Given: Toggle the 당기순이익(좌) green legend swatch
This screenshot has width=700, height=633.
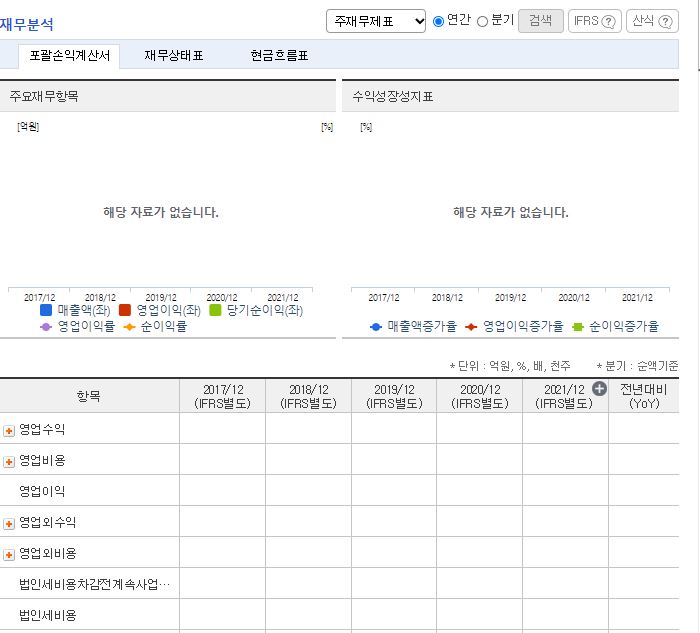Looking at the screenshot, I should pyautogui.click(x=215, y=310).
